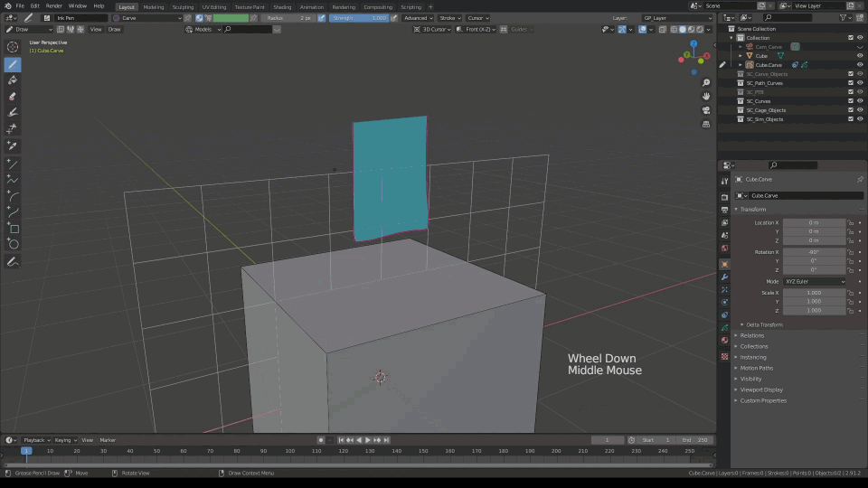Select the Box shape tool
This screenshot has height=488, width=868.
[13, 229]
